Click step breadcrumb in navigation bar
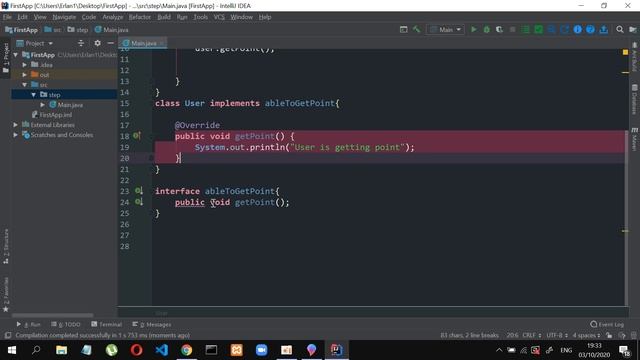Viewport: 640px width, 360px height. 78,30
